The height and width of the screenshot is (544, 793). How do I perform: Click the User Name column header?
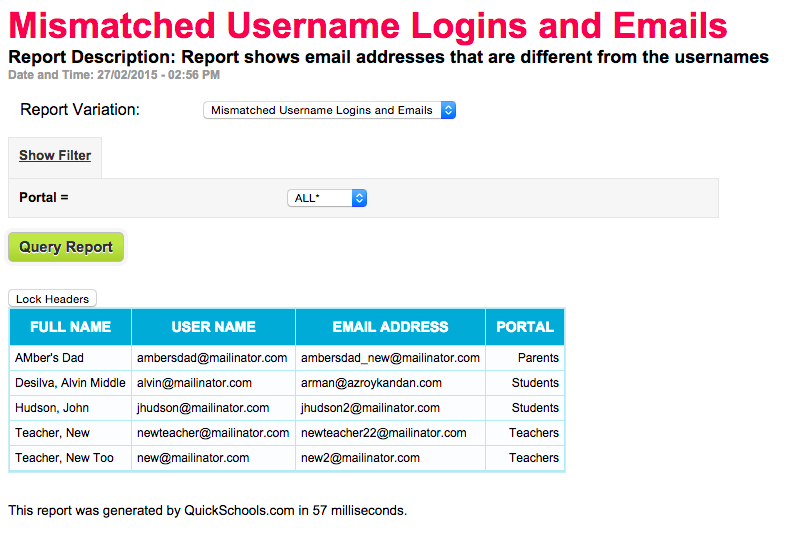[213, 327]
